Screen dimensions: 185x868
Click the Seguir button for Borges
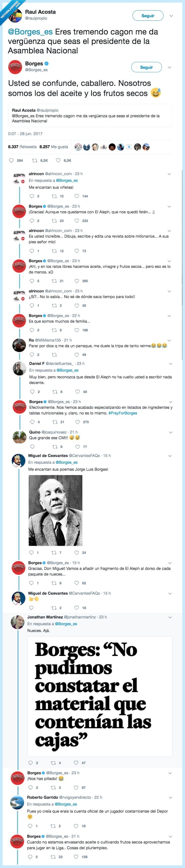[x=147, y=67]
